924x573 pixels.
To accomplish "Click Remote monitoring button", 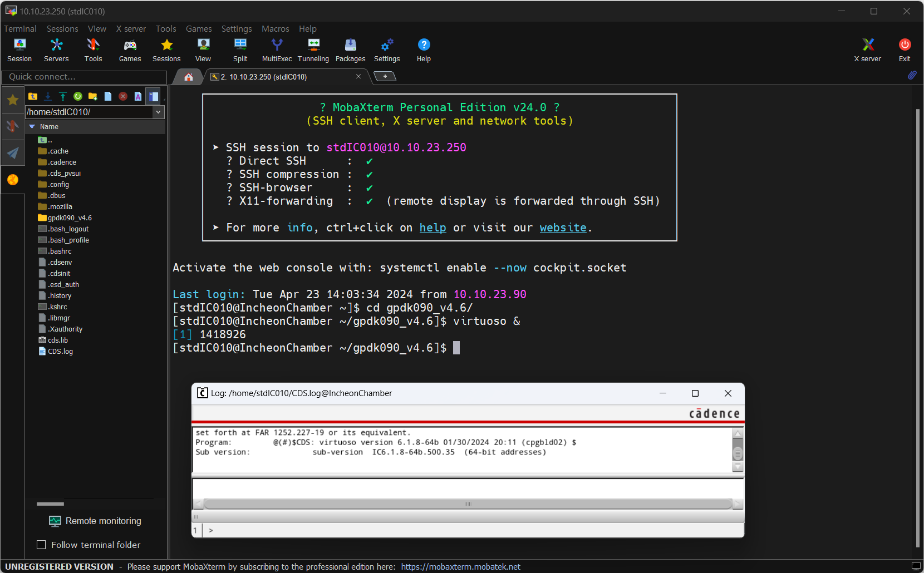I will coord(95,521).
